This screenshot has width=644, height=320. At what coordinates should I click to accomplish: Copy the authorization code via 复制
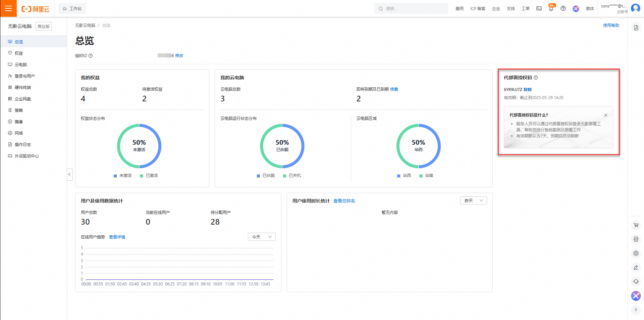528,90
